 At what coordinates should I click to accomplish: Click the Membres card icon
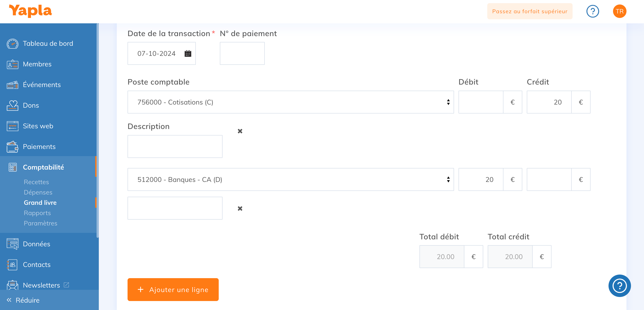pos(13,64)
